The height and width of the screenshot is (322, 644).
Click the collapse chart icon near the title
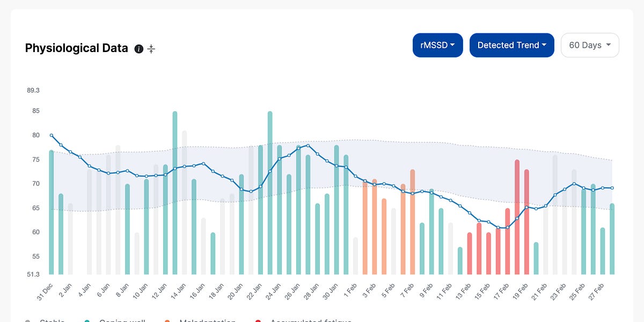point(151,48)
